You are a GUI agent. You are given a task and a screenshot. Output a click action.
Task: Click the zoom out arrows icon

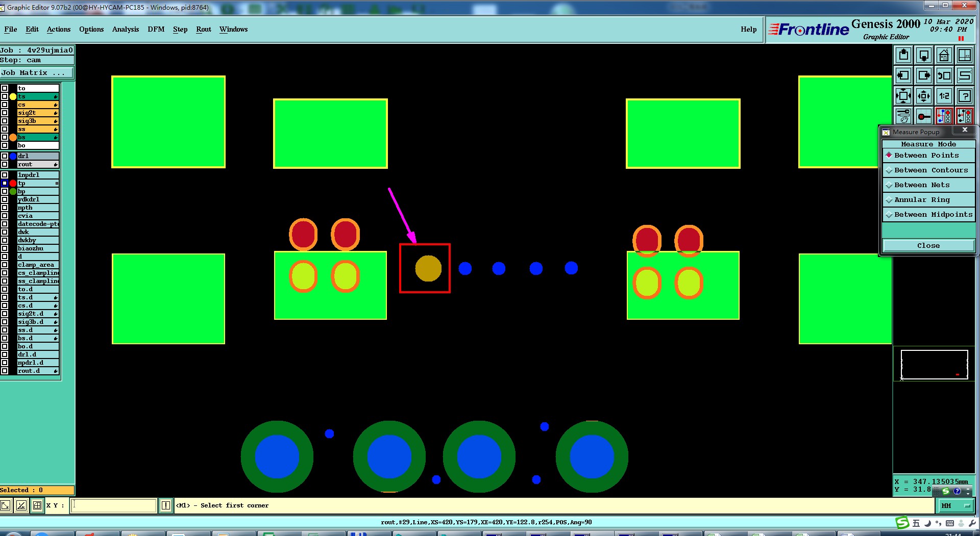[924, 96]
